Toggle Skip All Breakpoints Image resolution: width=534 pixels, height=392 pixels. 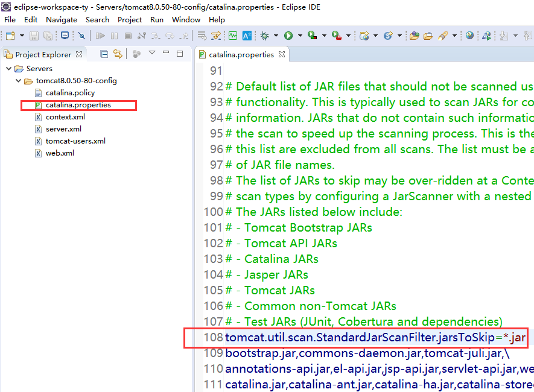81,36
